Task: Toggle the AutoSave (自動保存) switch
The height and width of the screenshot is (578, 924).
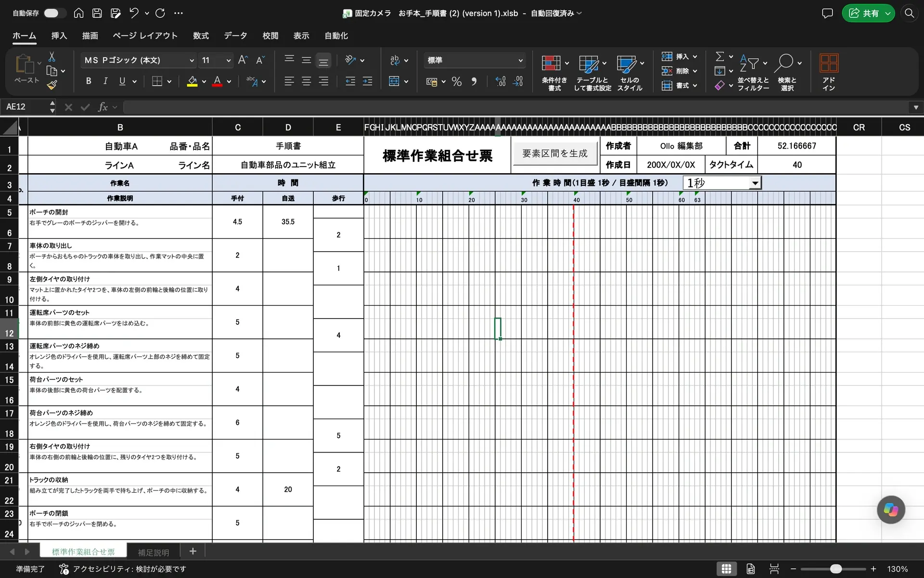Action: tap(54, 13)
